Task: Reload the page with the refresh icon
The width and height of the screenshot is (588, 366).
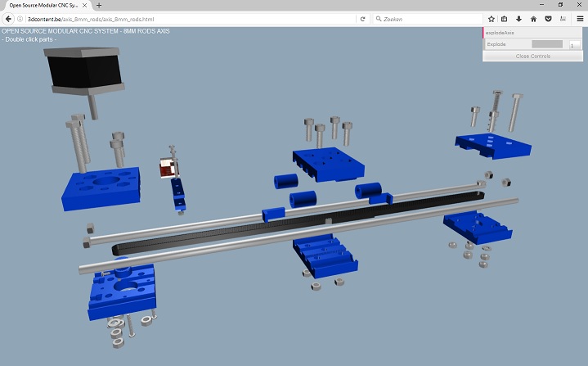Action: click(x=362, y=19)
